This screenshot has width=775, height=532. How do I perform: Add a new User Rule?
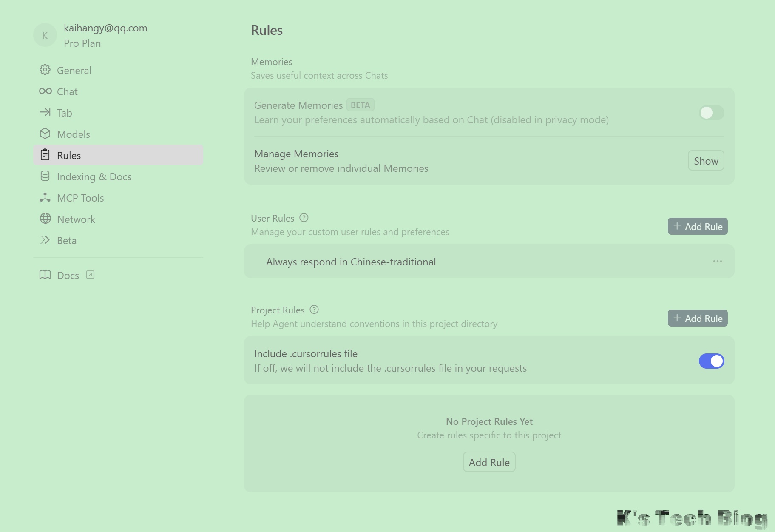click(697, 226)
